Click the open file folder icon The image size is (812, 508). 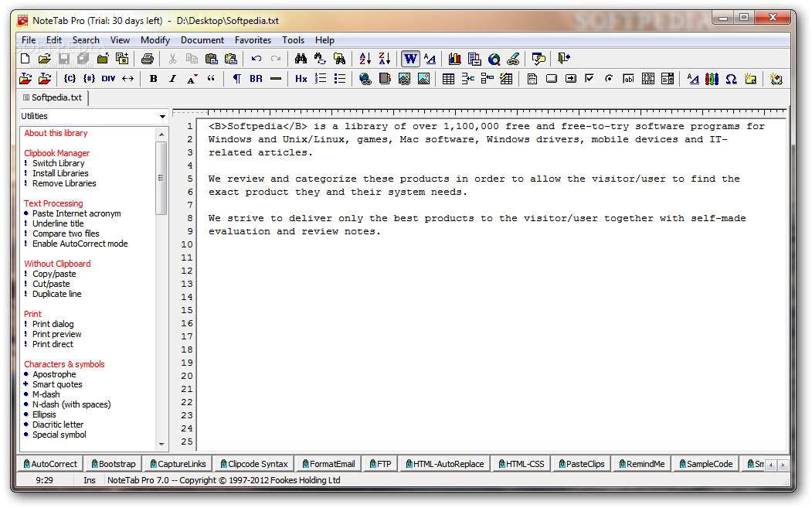tap(45, 59)
